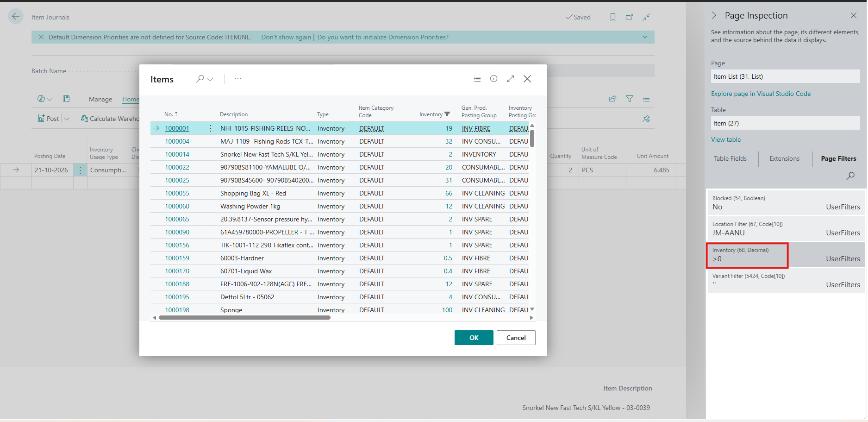Click the bookmark icon next to Saved

613,17
